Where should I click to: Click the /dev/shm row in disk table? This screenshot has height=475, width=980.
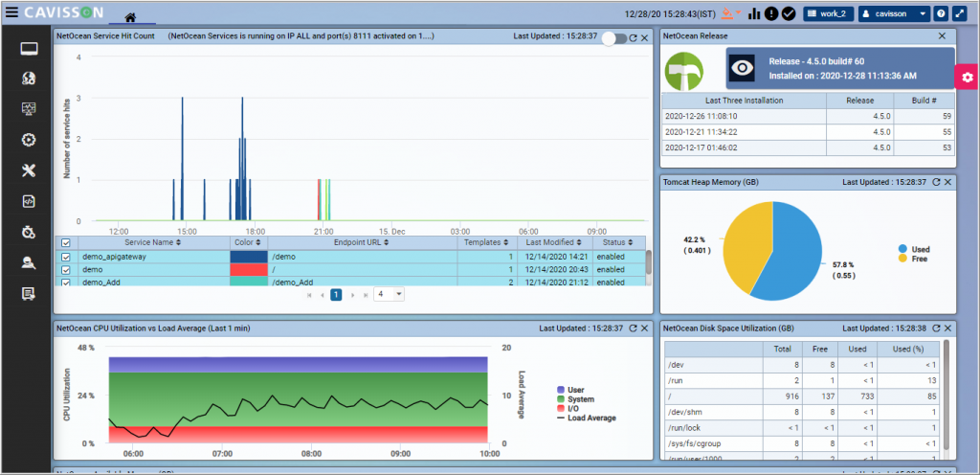[x=802, y=412]
